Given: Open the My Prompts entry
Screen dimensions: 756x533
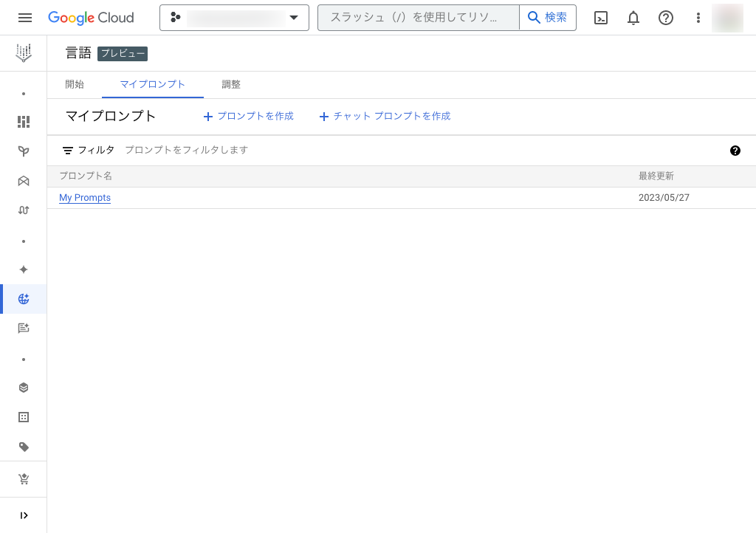Looking at the screenshot, I should point(84,197).
